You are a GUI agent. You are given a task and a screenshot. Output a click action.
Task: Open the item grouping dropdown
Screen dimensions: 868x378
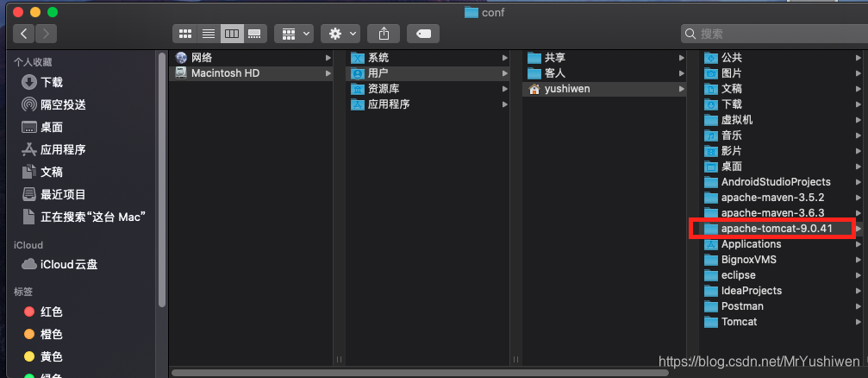294,34
